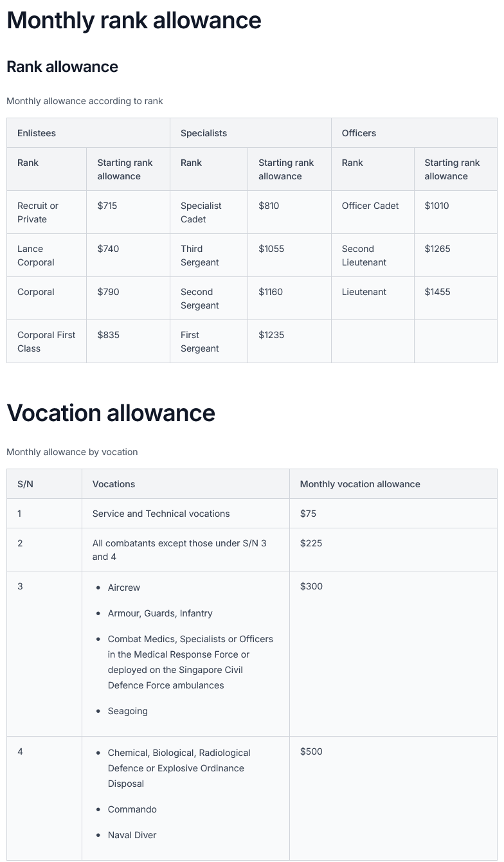The width and height of the screenshot is (504, 862).
Task: Select the Specialists column header
Action: (204, 133)
